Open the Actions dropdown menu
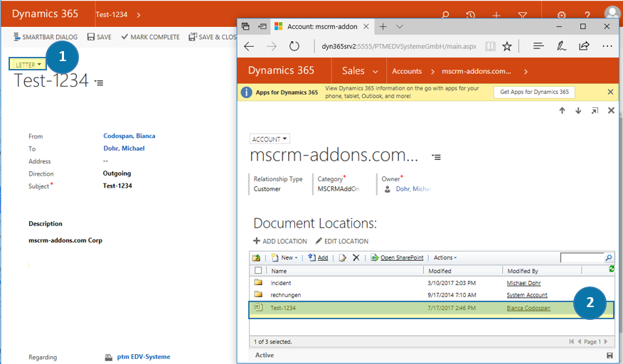Viewport: 623px width, 364px height. tap(445, 257)
